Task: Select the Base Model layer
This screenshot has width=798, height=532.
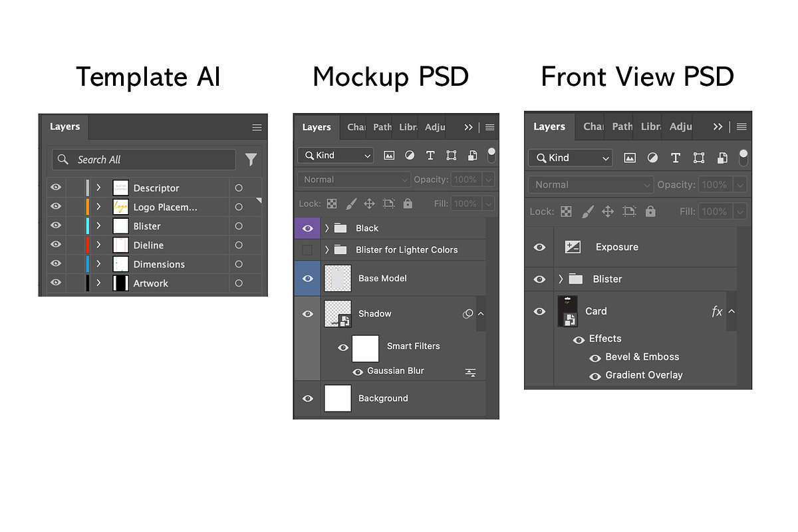Action: coord(390,279)
